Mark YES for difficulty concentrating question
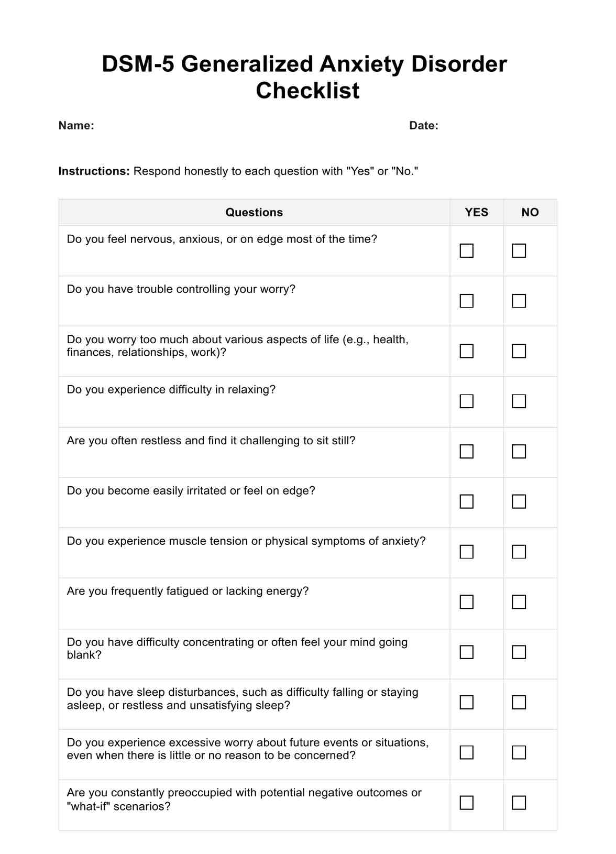 click(466, 652)
